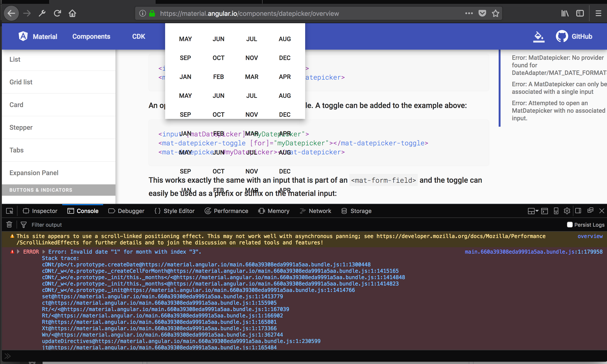Image resolution: width=607 pixels, height=364 pixels.
Task: Open the Firefox hamburger menu
Action: (x=598, y=13)
